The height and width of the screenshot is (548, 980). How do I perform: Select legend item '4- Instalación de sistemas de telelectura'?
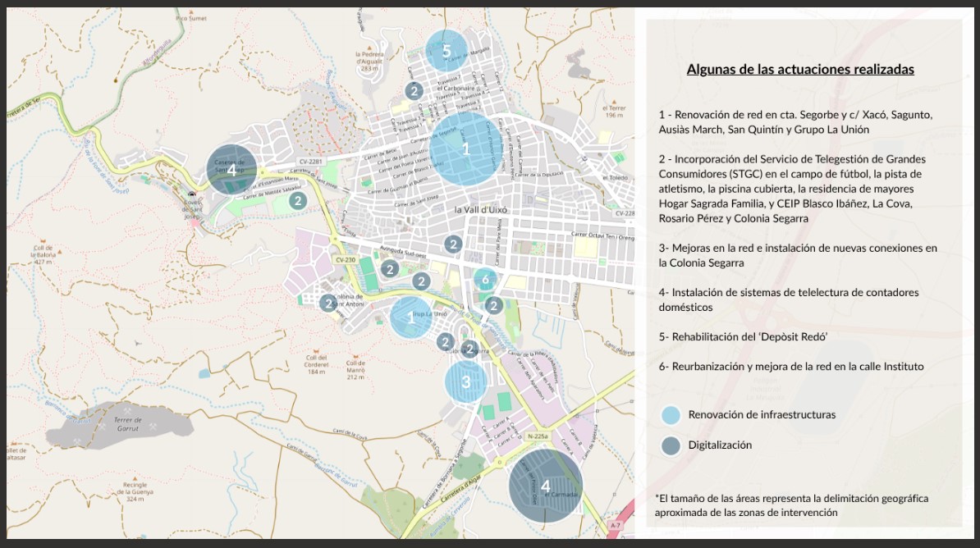point(788,299)
